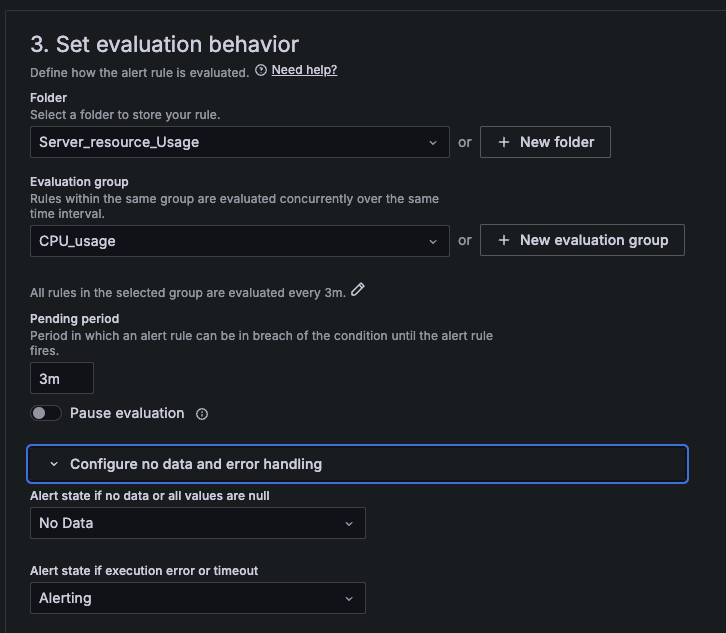Open the execution error state dropdown showing Alerting
726x633 pixels.
pyautogui.click(x=197, y=598)
